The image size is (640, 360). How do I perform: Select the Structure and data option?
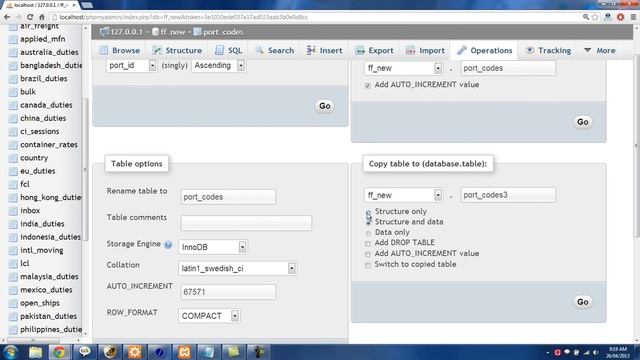click(368, 222)
